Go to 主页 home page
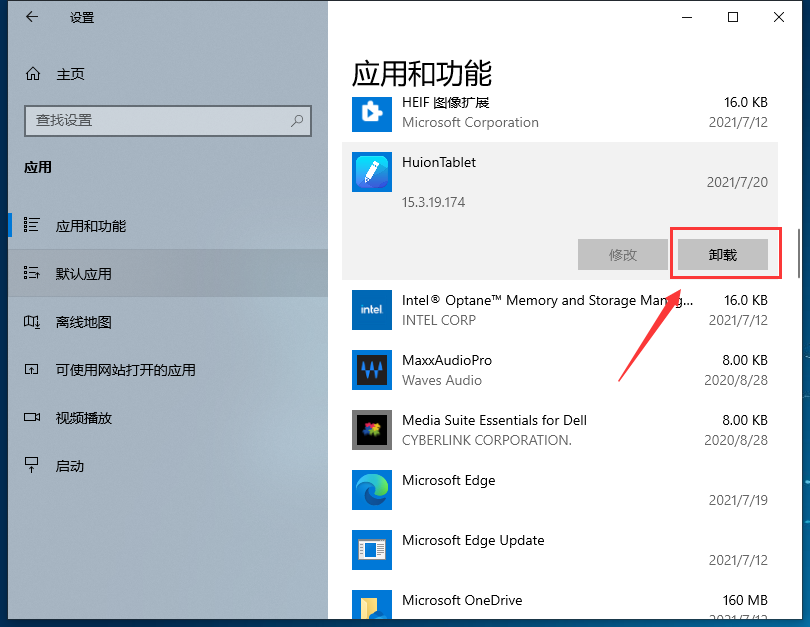This screenshot has height=627, width=810. pyautogui.click(x=168, y=74)
